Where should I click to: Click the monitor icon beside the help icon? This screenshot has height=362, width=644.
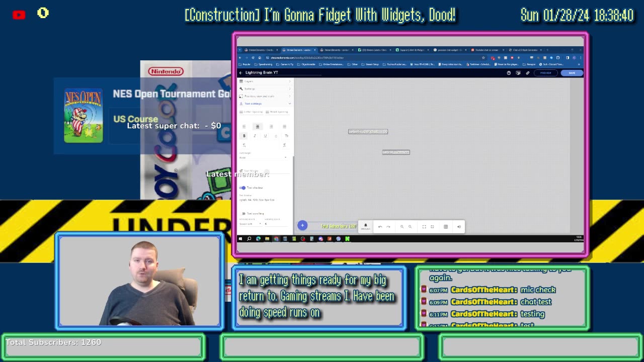click(518, 73)
